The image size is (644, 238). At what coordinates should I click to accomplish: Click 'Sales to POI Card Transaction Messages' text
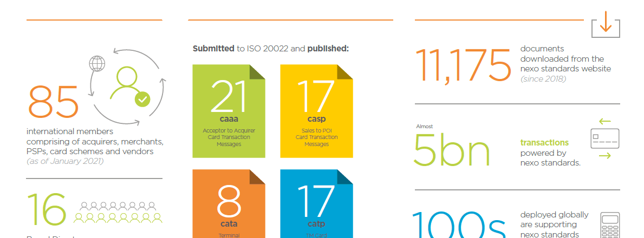[x=317, y=137]
